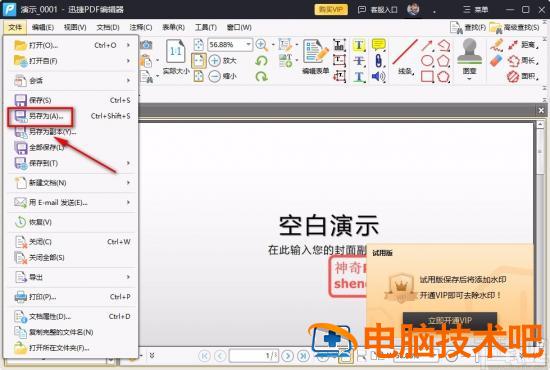
Task: Select the rectangle shape tool
Action: (427, 76)
